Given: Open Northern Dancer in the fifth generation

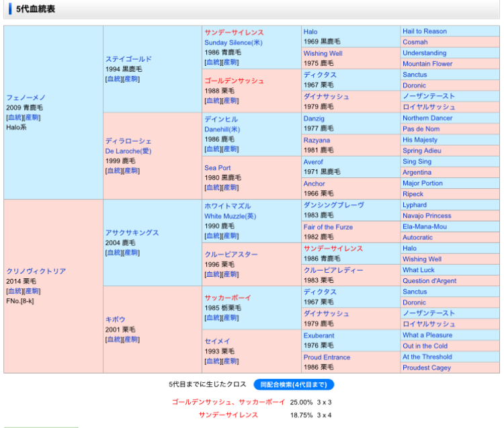Looking at the screenshot, I should click(x=427, y=118).
